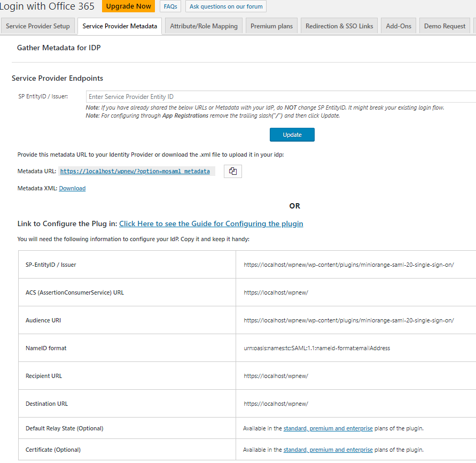476x463 pixels.
Task: Click Ask questions on our forum
Action: pos(225,7)
